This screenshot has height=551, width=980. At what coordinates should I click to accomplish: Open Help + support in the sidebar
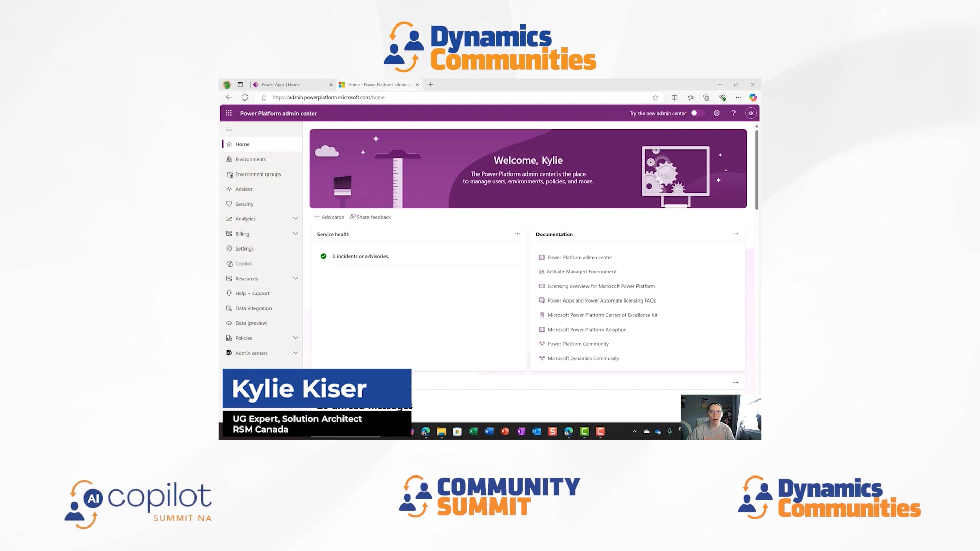(262, 293)
